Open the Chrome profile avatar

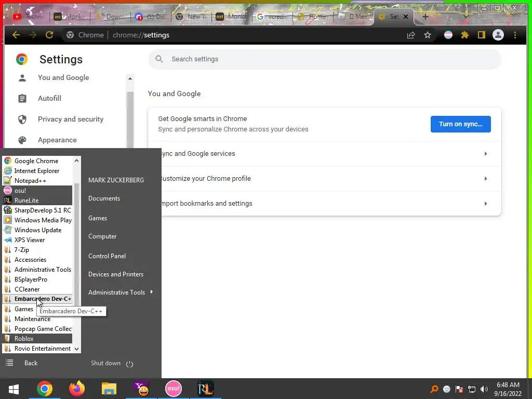pyautogui.click(x=498, y=35)
